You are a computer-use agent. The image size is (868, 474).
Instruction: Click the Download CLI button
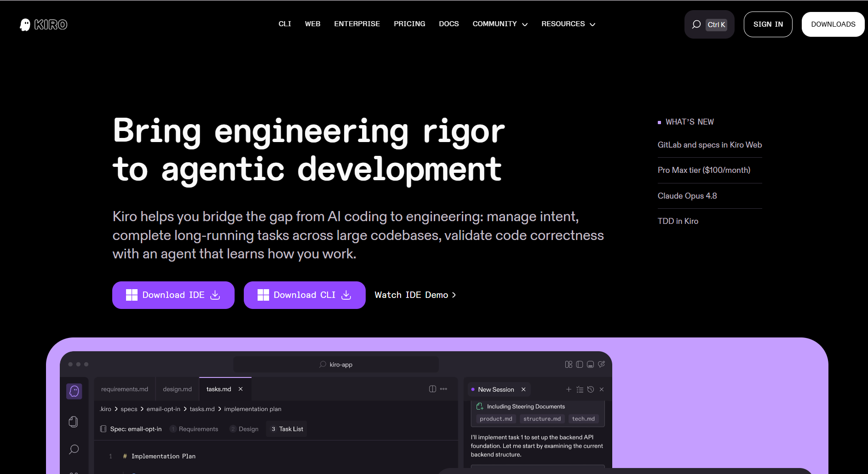(305, 295)
